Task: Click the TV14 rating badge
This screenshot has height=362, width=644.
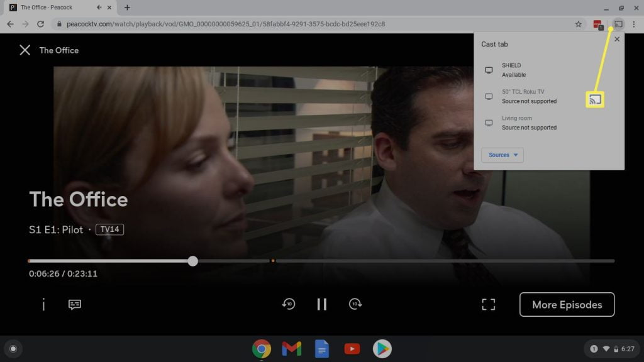Action: pos(109,229)
